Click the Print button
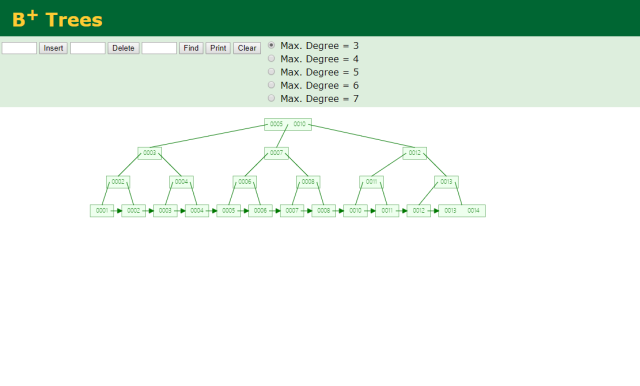 point(218,48)
